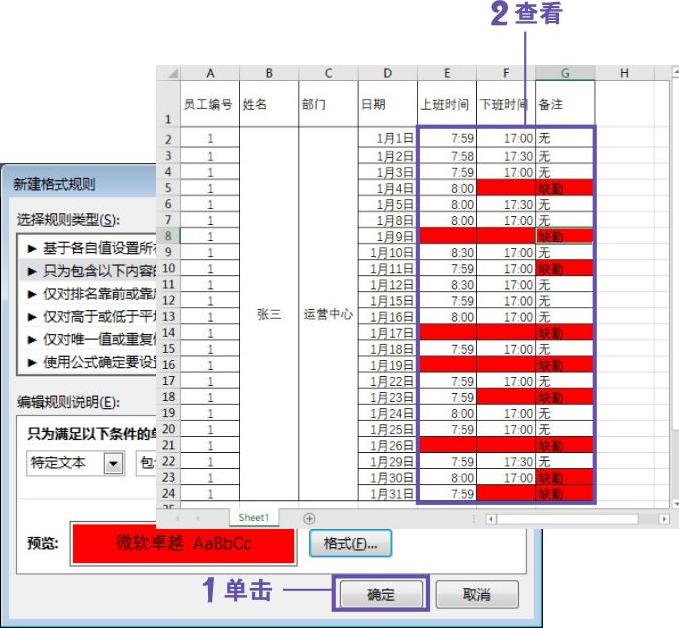Click the horizontal scrollbar left arrow
679x628 pixels.
[491, 518]
